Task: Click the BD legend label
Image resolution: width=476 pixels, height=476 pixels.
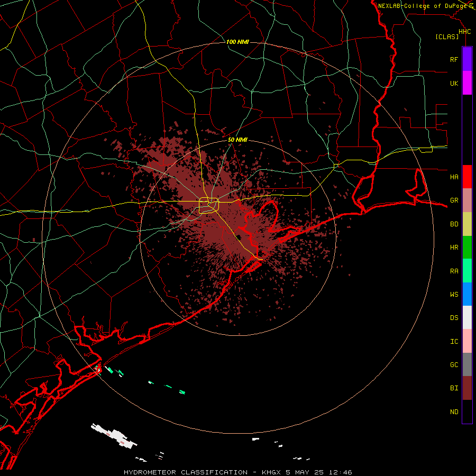Action: pos(454,224)
